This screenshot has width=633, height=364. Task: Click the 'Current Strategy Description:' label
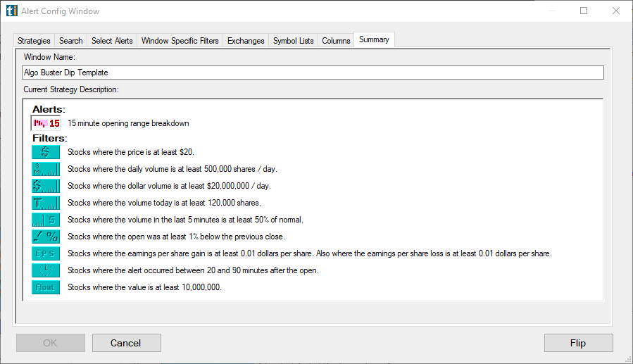(x=71, y=89)
